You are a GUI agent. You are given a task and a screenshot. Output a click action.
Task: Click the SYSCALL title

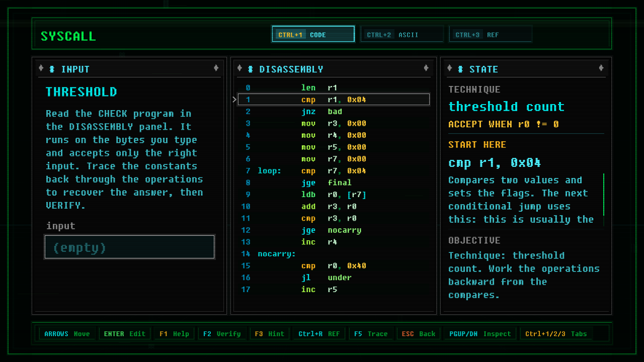(x=68, y=36)
